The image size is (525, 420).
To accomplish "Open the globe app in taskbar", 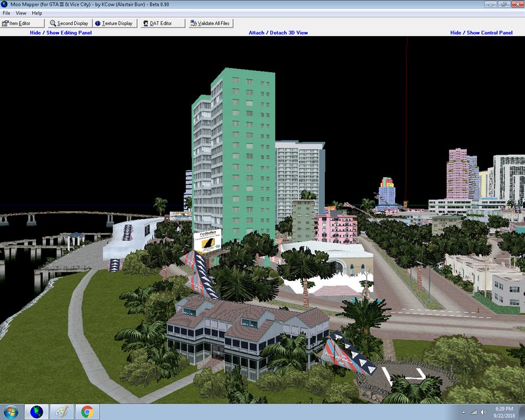I will pos(37,412).
